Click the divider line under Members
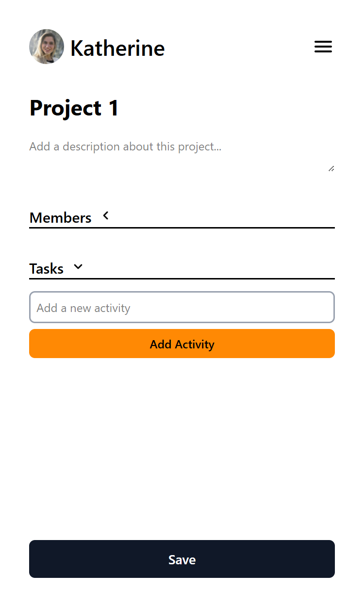This screenshot has height=607, width=364. point(182,228)
